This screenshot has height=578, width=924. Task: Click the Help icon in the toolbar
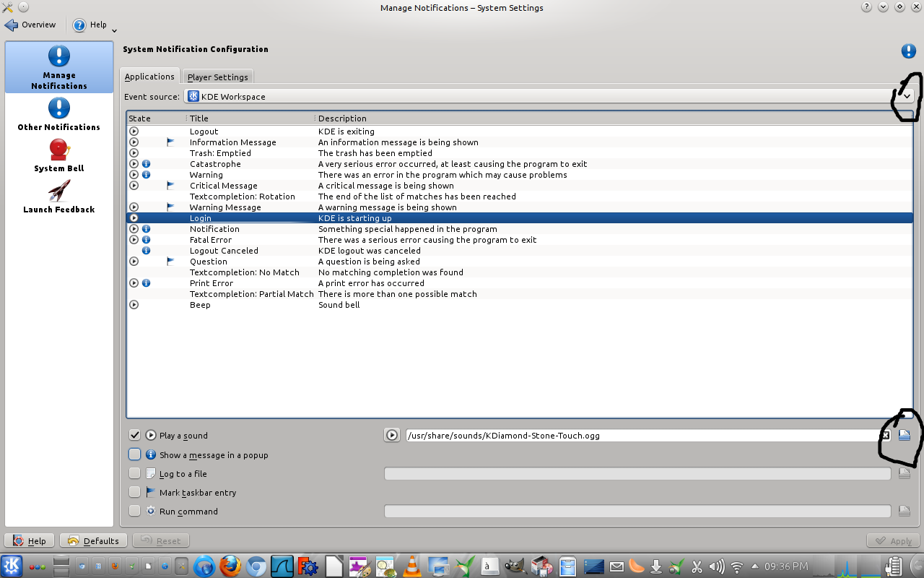(x=79, y=25)
